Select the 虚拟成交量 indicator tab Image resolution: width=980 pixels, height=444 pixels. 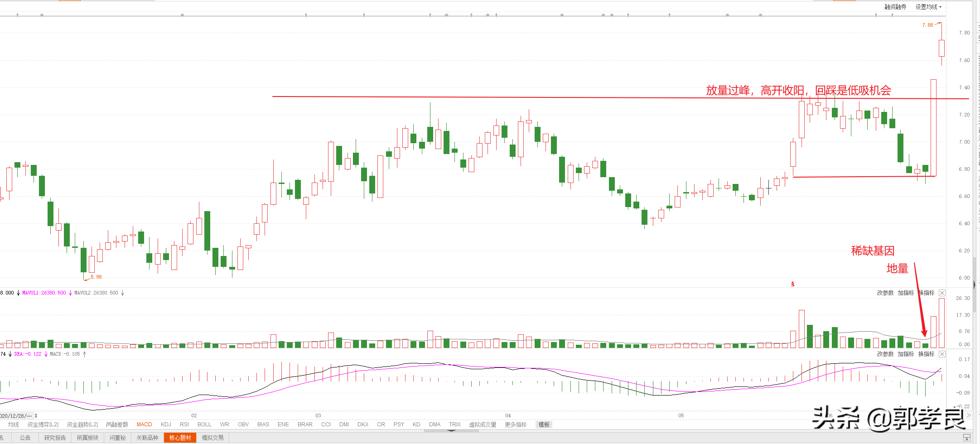coord(483,425)
